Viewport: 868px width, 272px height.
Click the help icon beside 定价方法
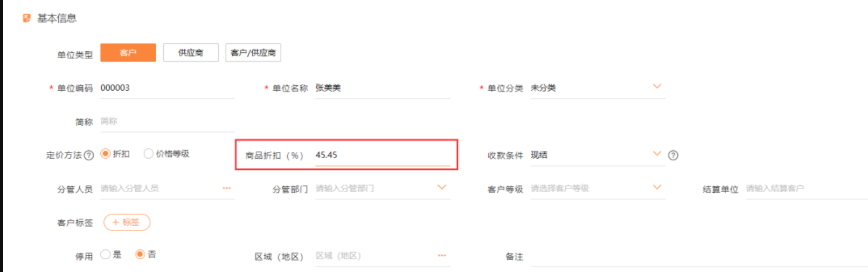[x=89, y=155]
